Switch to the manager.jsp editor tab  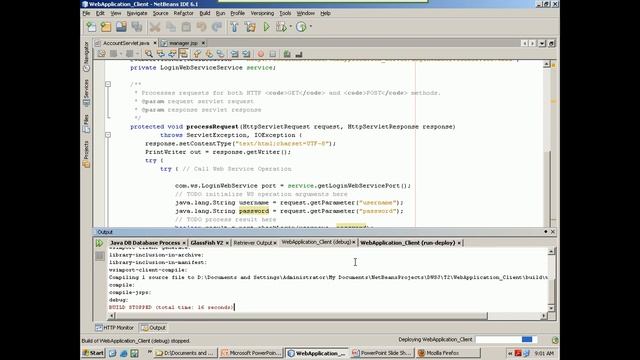coord(183,43)
